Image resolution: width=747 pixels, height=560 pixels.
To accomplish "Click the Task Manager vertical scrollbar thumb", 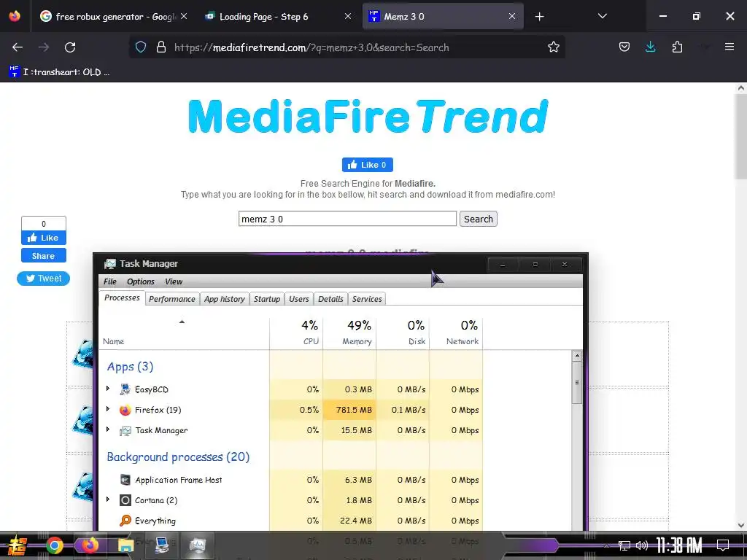I will pos(577,382).
